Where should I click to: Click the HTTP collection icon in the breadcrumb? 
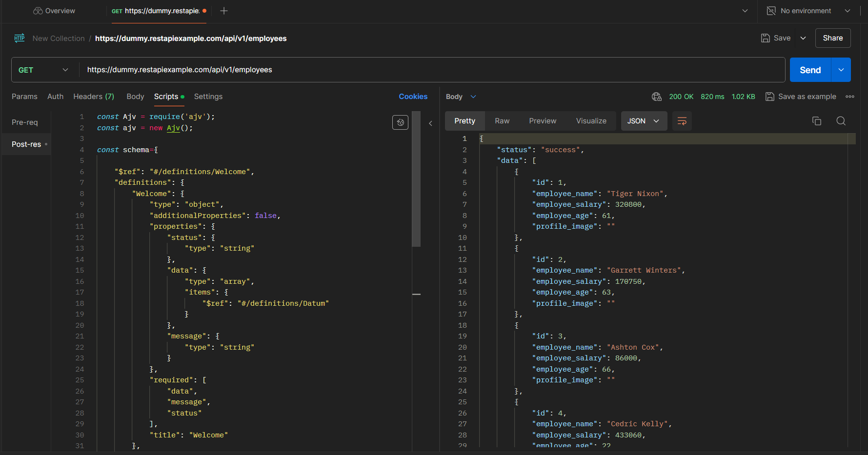[20, 38]
